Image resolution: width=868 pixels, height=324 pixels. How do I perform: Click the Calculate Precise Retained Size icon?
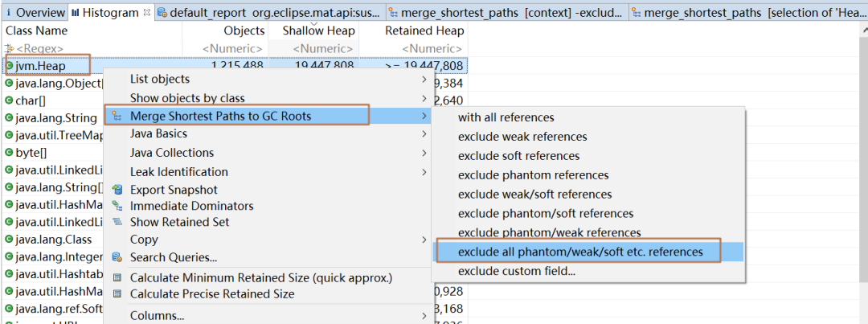pyautogui.click(x=117, y=294)
